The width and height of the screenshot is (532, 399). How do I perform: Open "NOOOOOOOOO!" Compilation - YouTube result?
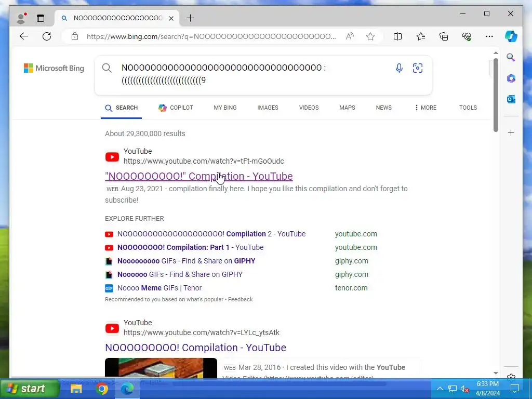[199, 177]
